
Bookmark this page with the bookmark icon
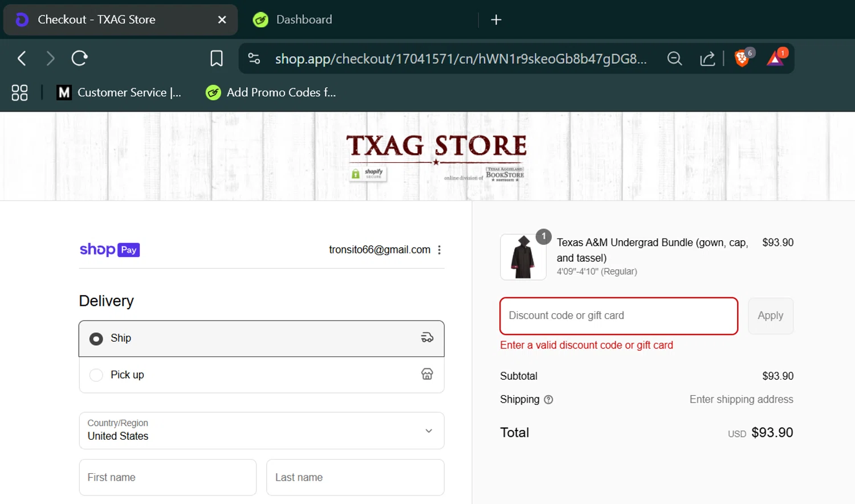pos(217,58)
